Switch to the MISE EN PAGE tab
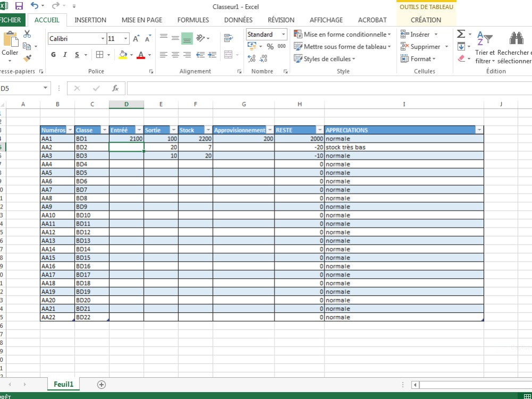The width and height of the screenshot is (532, 399). tap(142, 20)
